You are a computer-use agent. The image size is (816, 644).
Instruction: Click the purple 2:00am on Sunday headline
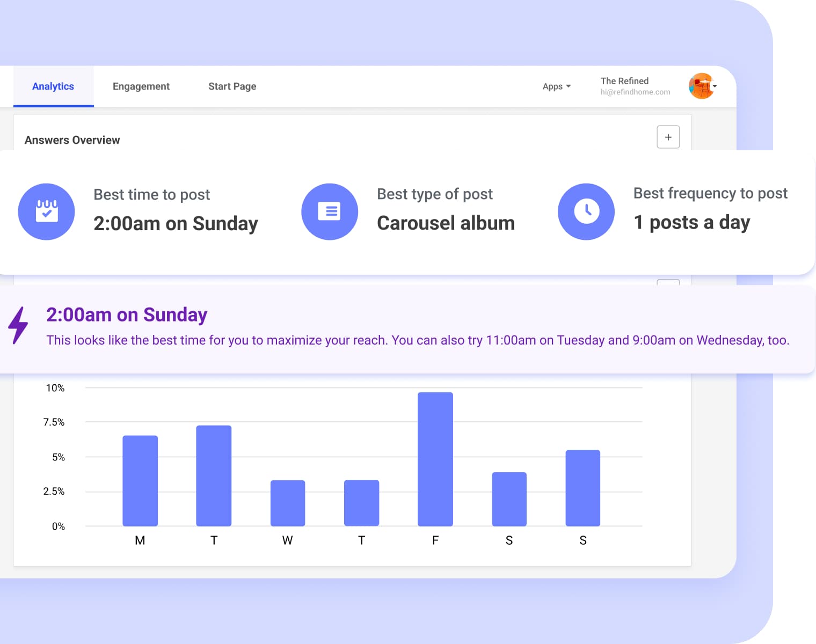pos(127,314)
